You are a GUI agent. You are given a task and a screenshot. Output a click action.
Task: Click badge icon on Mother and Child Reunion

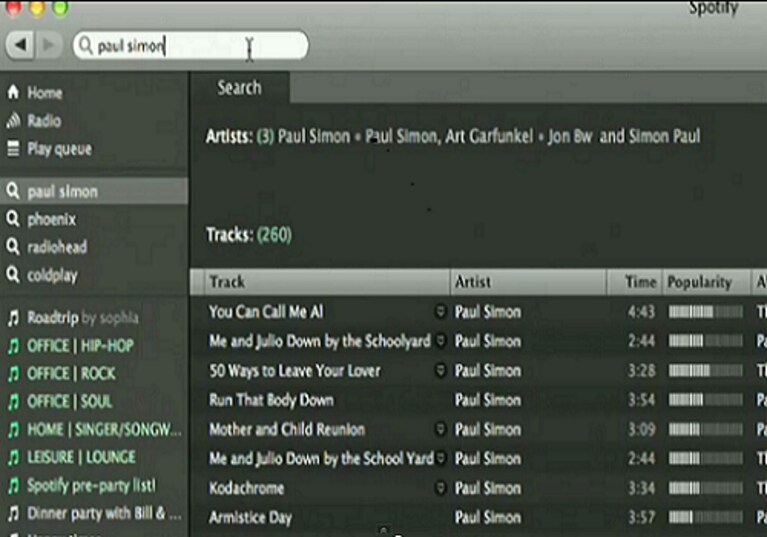click(440, 429)
